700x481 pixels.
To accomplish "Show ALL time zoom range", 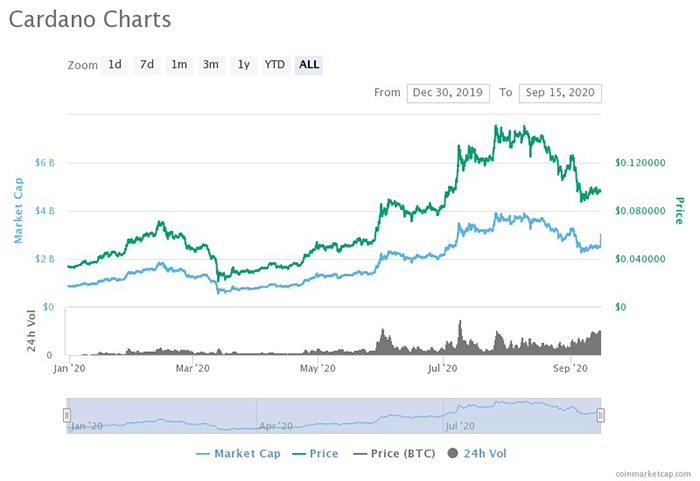I will coord(309,65).
